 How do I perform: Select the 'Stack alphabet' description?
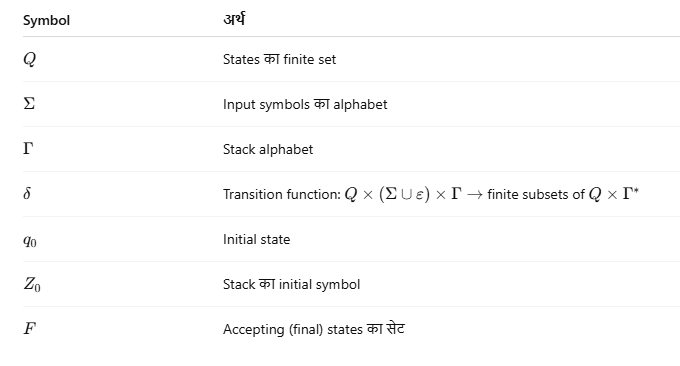(268, 150)
